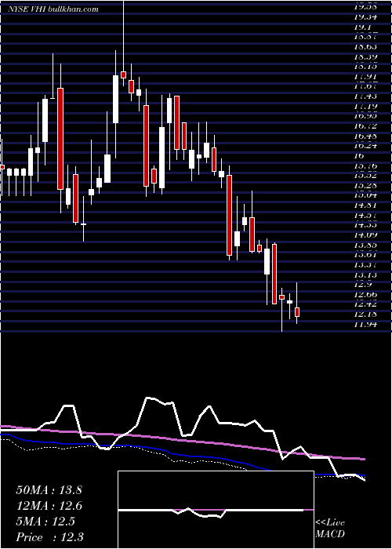Click the 15.04 price axis label
This screenshot has height=549, width=392.
[365, 195]
